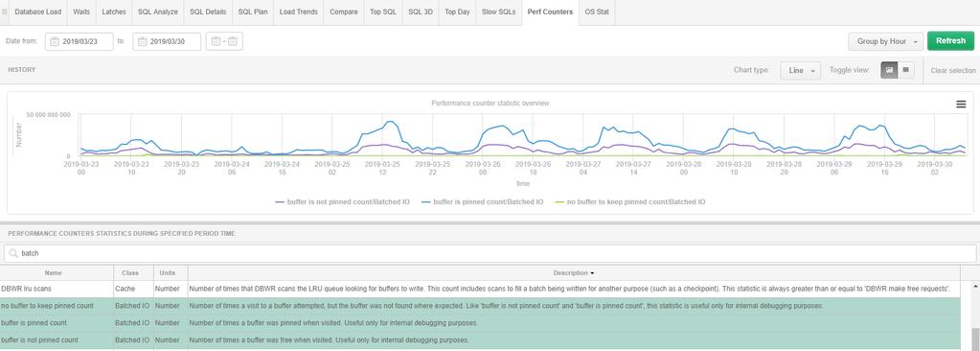This screenshot has height=351, width=980.
Task: Click the Description column sort arrow
Action: tap(592, 273)
